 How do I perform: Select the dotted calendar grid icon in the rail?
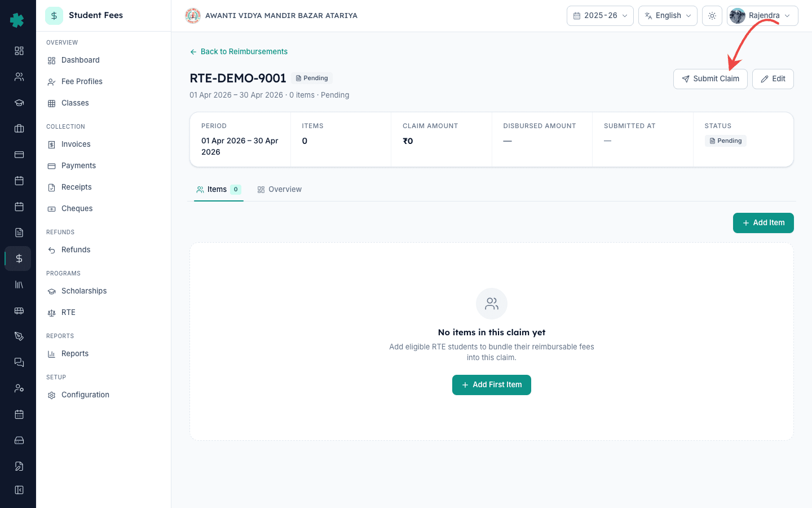tap(19, 414)
